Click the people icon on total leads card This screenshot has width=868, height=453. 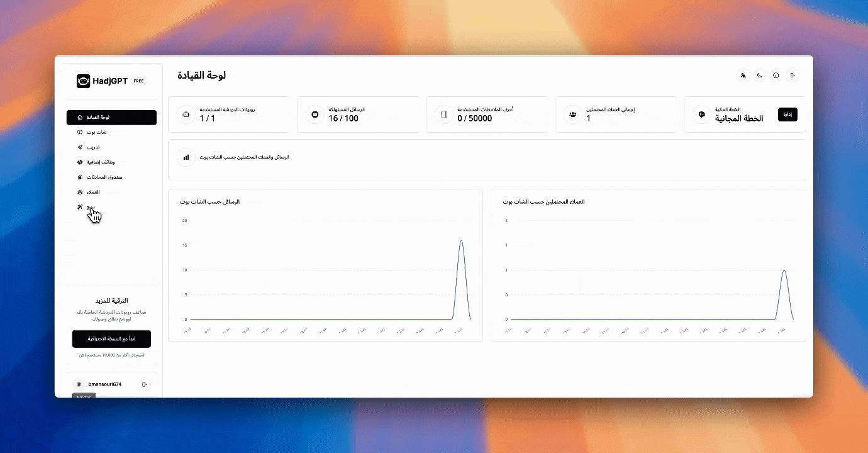572,115
